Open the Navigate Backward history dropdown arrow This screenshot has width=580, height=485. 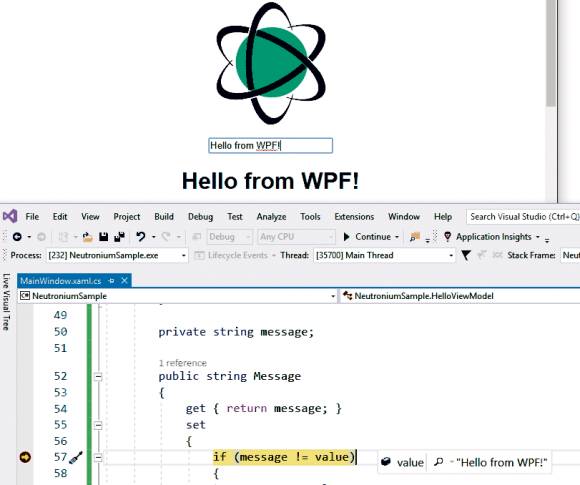pos(29,237)
